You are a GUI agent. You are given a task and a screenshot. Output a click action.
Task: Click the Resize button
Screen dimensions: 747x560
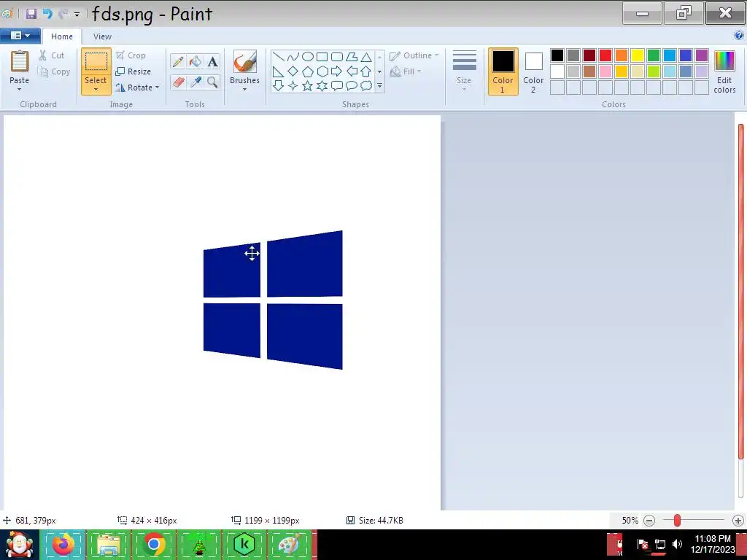pyautogui.click(x=133, y=71)
